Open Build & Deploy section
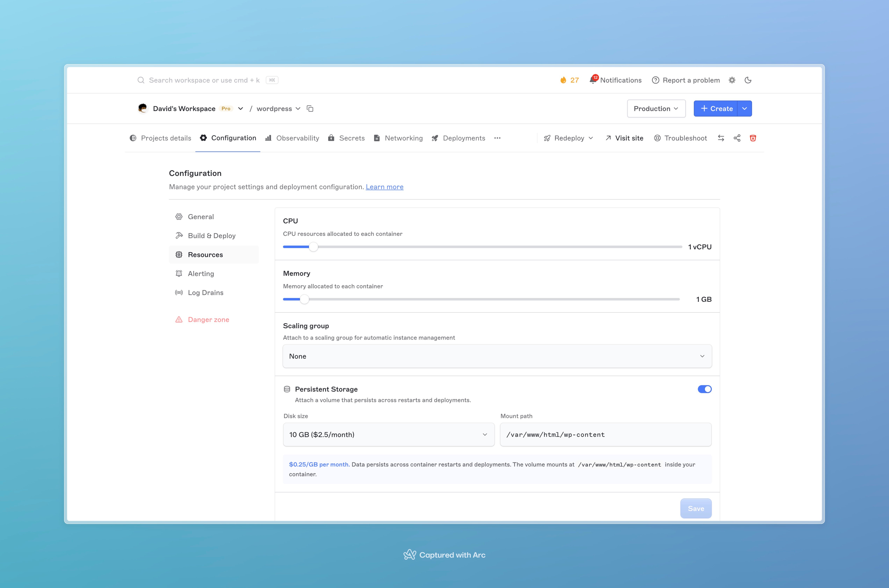 (x=214, y=235)
